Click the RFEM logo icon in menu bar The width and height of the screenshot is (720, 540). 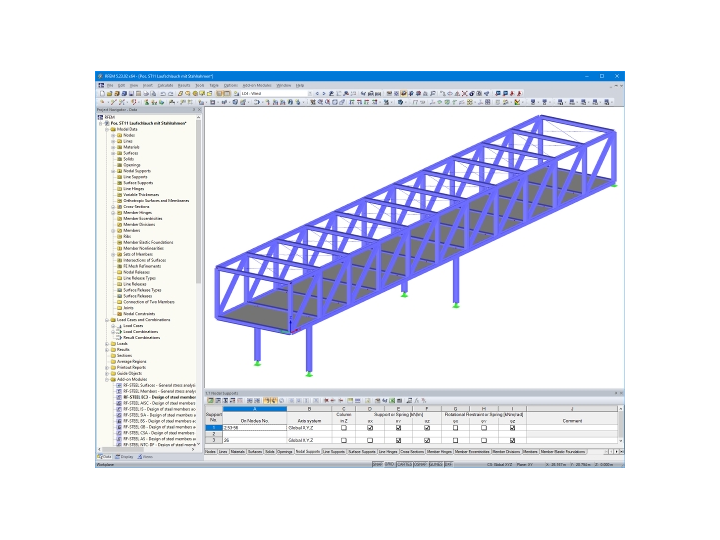pos(101,85)
